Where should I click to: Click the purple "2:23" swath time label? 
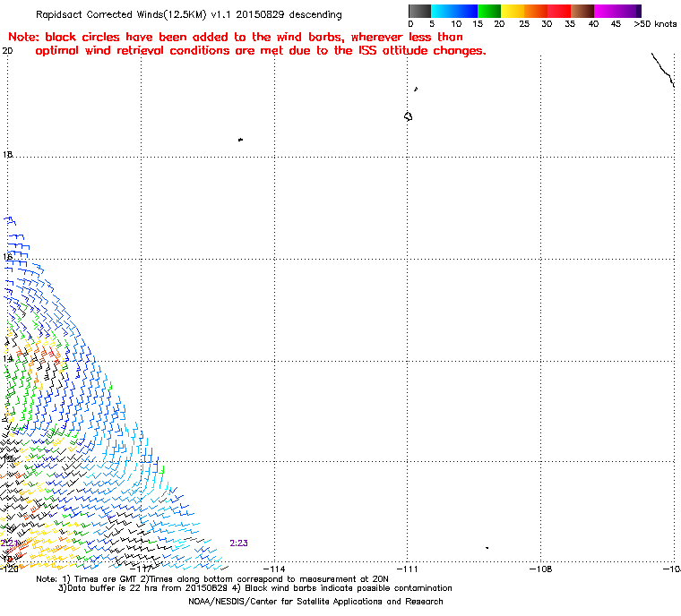[238, 543]
